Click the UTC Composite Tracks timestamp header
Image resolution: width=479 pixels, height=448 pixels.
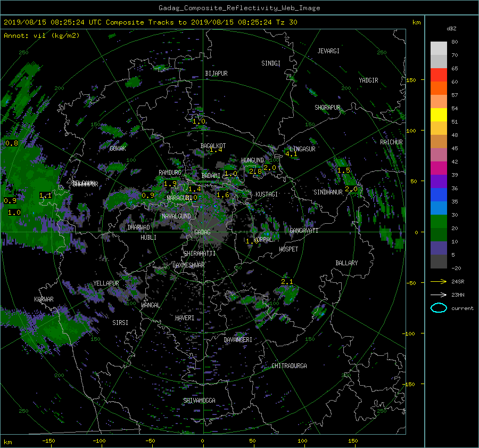pyautogui.click(x=150, y=22)
